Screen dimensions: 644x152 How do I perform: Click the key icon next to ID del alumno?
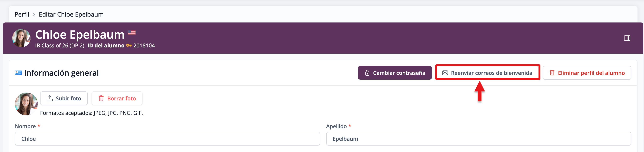(x=129, y=45)
